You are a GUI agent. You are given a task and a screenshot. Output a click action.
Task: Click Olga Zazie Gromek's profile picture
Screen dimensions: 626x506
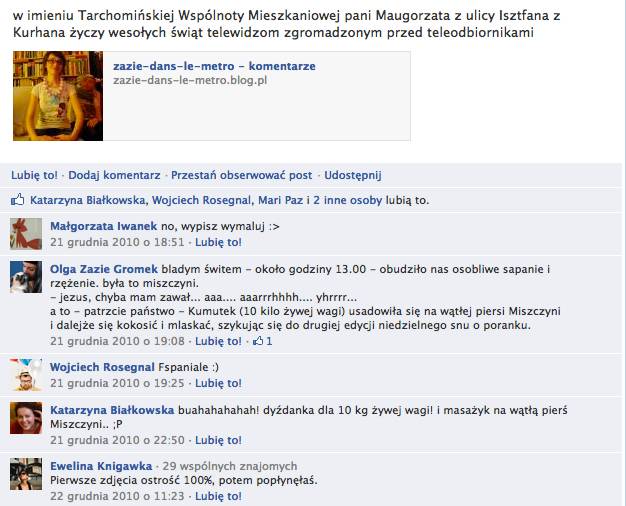point(26,277)
